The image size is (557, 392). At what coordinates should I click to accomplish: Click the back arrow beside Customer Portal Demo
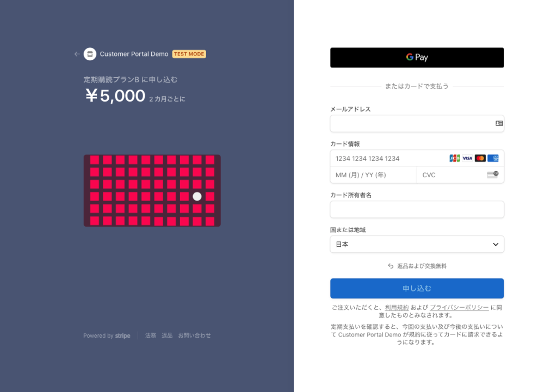tap(77, 54)
